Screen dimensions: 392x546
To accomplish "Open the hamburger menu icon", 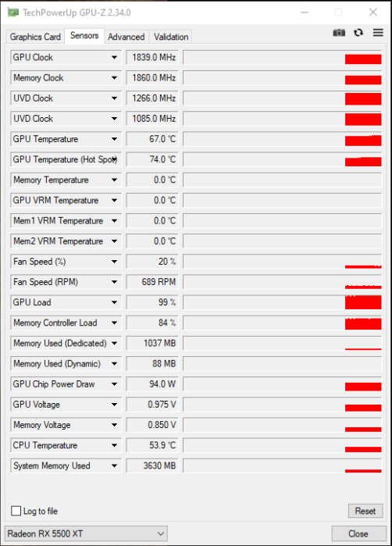I will click(x=378, y=33).
